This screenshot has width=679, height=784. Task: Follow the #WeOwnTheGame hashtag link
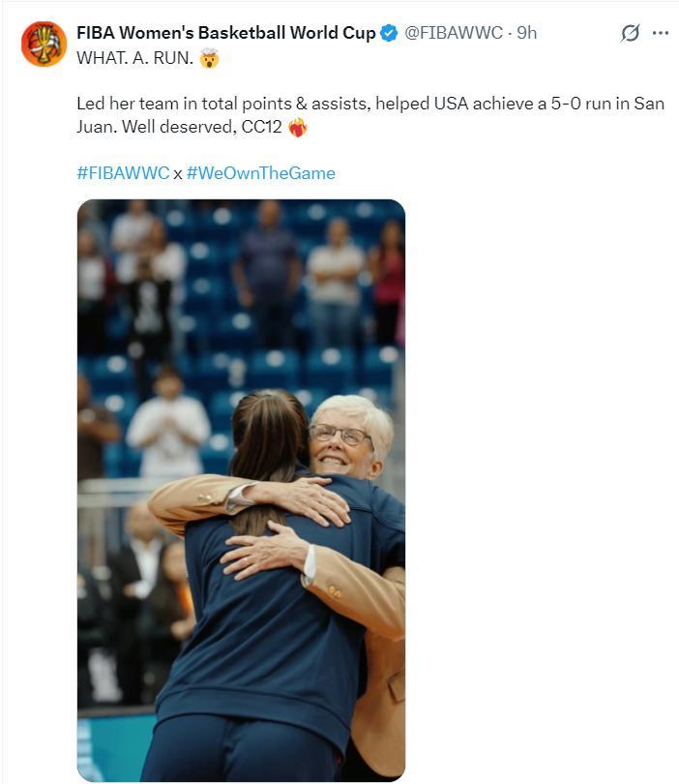(261, 173)
